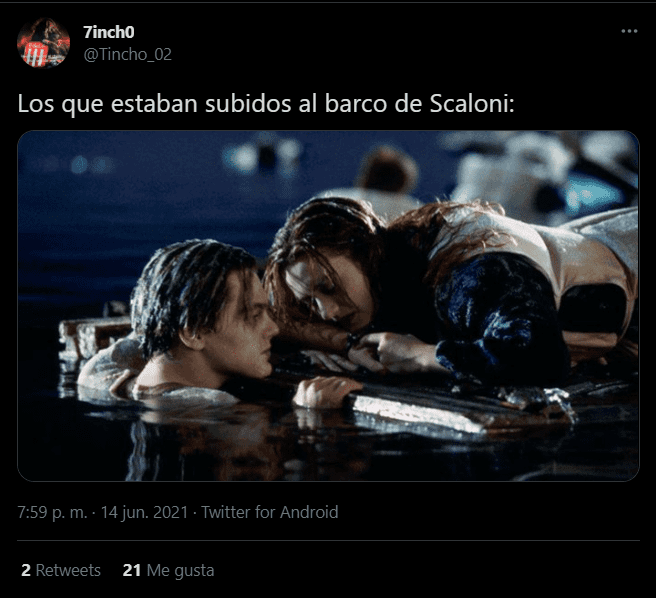Viewport: 656px width, 598px height.
Task: Click the Me gusta label
Action: (x=180, y=571)
